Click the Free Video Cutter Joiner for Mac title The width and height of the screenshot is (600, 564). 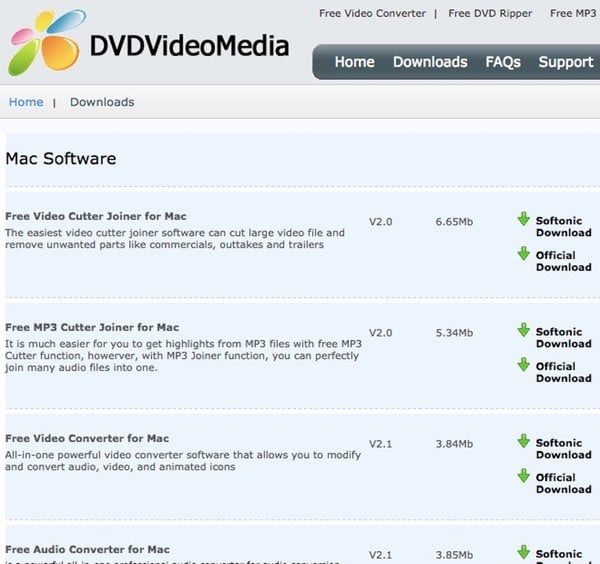[x=96, y=216]
